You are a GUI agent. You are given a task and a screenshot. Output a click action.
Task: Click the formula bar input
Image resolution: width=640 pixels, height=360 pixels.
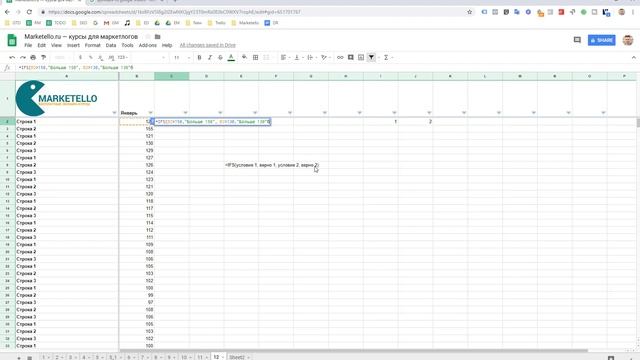pyautogui.click(x=327, y=68)
